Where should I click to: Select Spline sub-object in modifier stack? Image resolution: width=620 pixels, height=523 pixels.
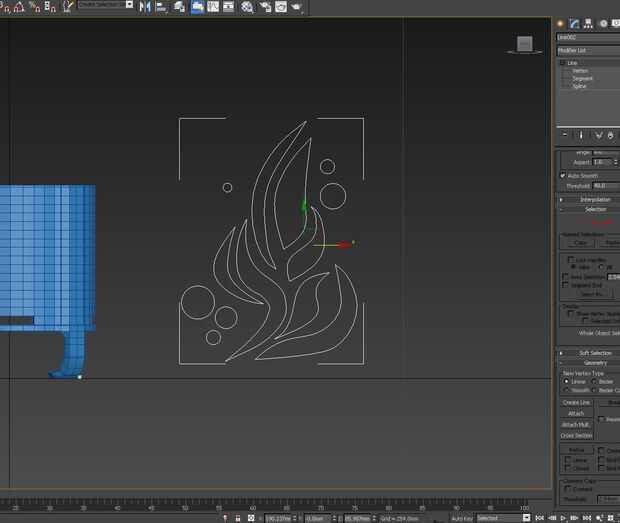(580, 86)
